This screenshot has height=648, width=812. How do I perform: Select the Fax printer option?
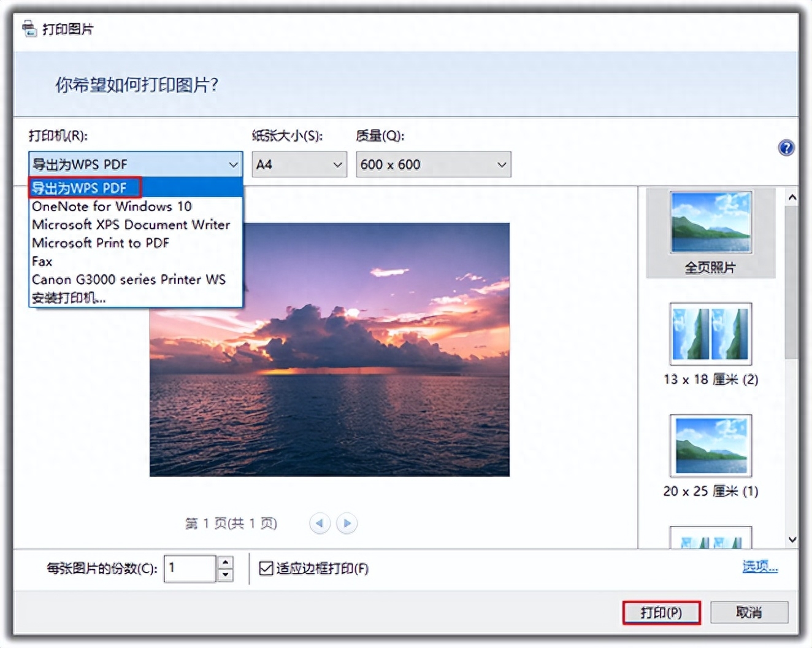pos(136,261)
